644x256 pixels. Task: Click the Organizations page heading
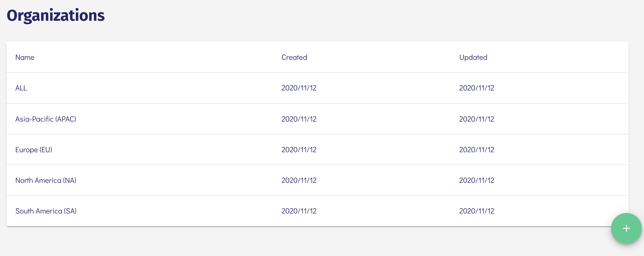click(x=55, y=16)
